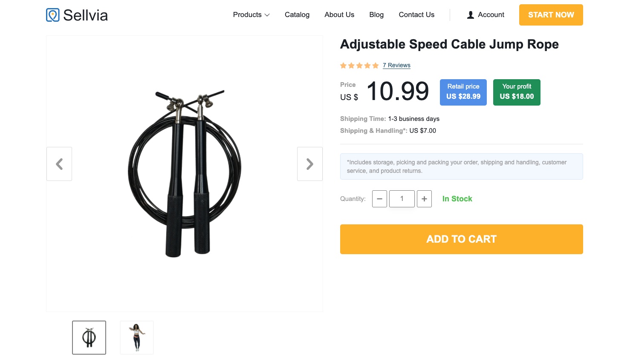Go to About Us page
Image resolution: width=633 pixels, height=364 pixels.
coord(339,15)
